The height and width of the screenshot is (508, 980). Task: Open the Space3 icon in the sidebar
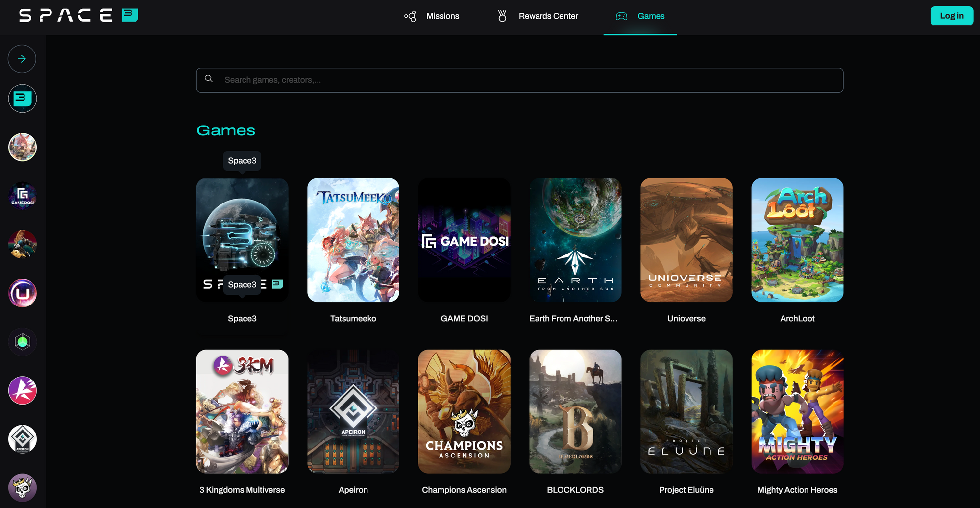22,99
